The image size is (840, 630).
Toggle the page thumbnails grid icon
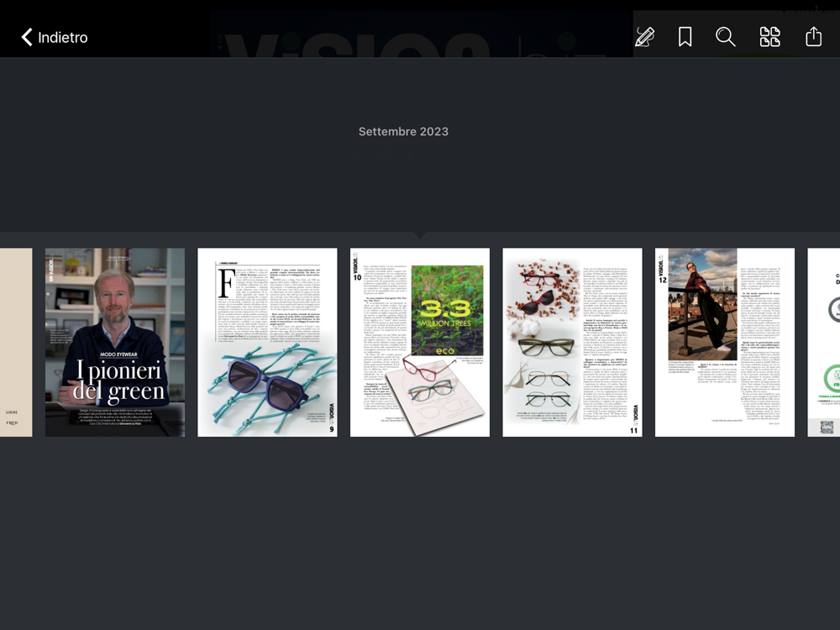coord(769,37)
